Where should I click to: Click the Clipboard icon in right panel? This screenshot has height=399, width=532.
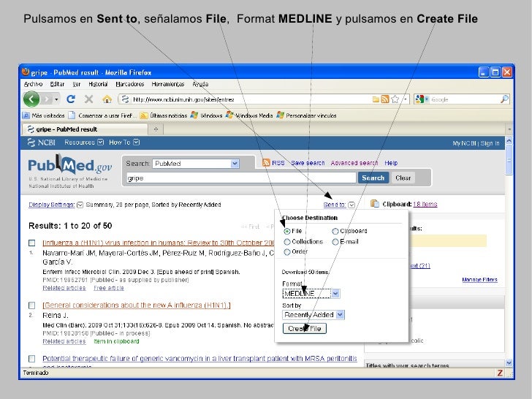tap(375, 204)
